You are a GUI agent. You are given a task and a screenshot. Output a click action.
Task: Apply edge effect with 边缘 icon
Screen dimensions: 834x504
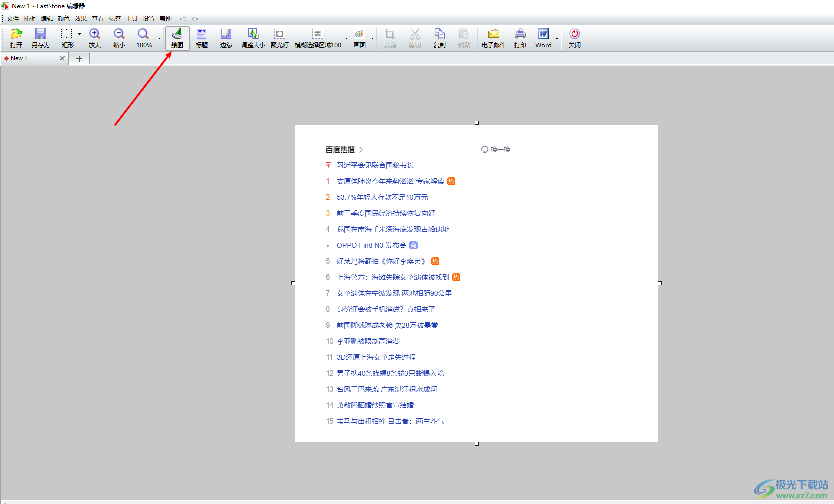[226, 38]
